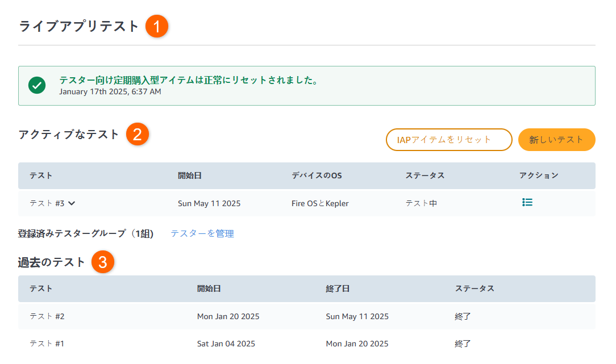The image size is (616, 364).
Task: Click the action list icon for テスト #3
Action: point(527,202)
